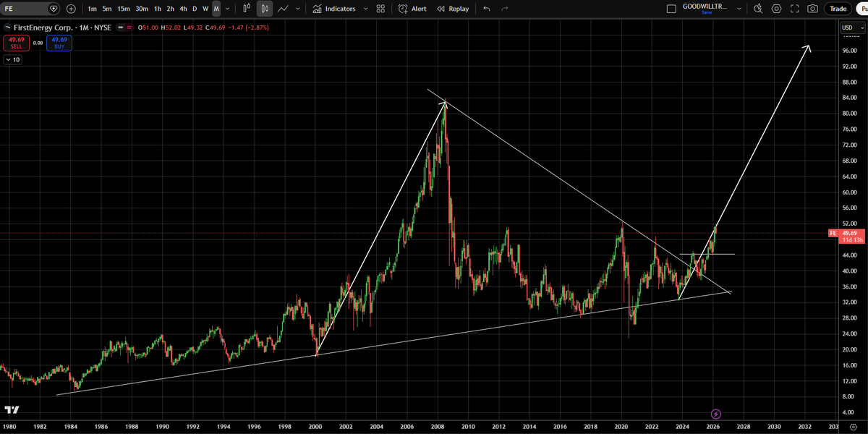
Task: Click the 2020 label on time axis
Action: [621, 428]
